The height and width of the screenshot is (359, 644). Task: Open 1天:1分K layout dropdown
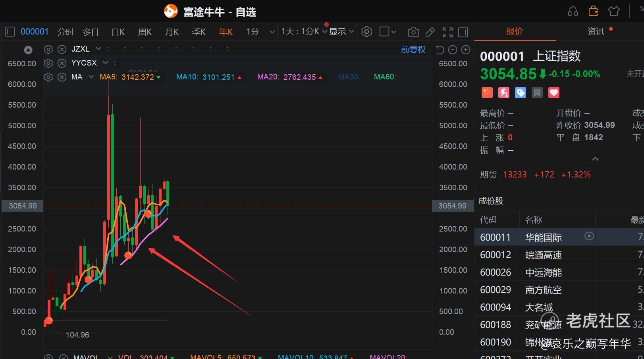pos(324,32)
